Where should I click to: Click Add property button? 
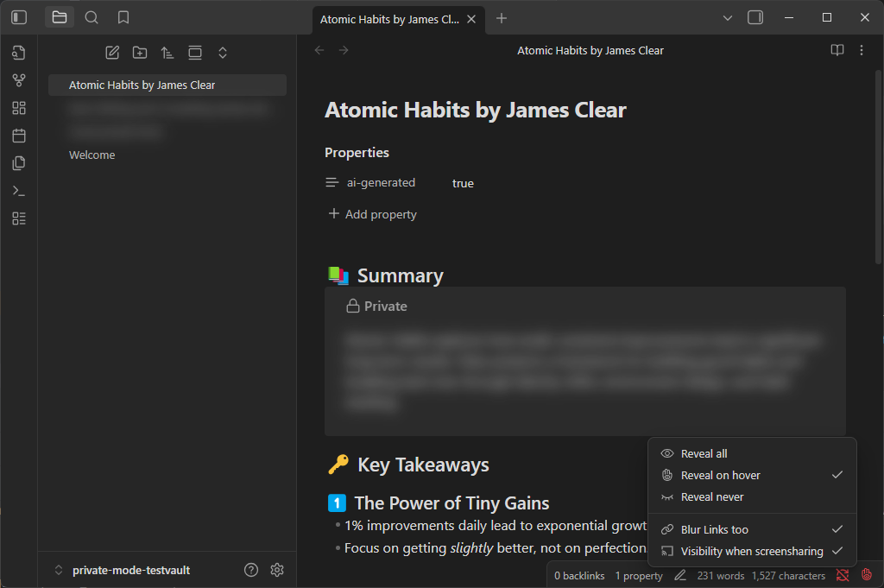(x=373, y=214)
